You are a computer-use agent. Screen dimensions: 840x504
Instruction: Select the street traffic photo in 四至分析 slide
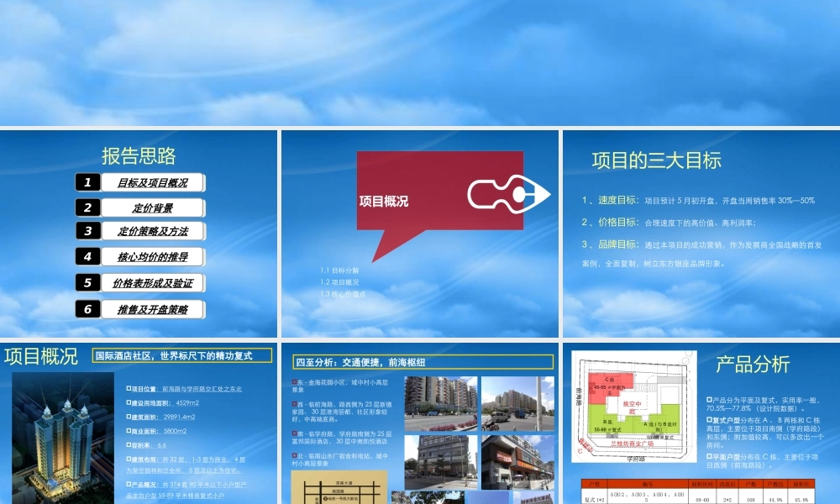[517, 404]
